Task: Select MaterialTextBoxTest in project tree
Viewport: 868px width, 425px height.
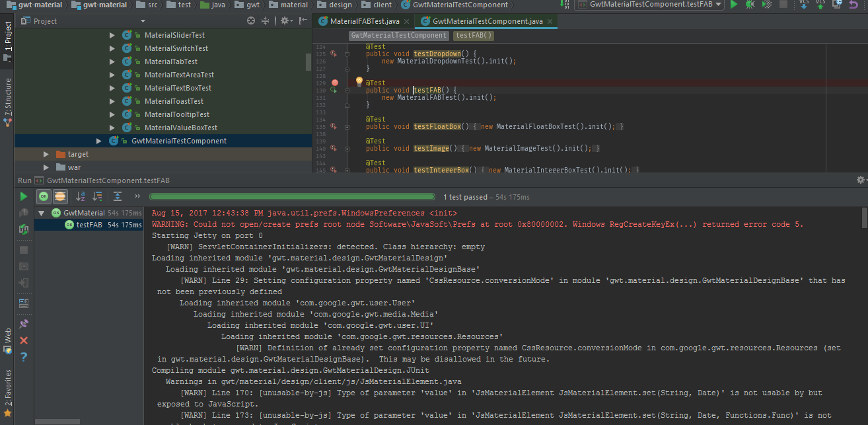Action: tap(178, 88)
